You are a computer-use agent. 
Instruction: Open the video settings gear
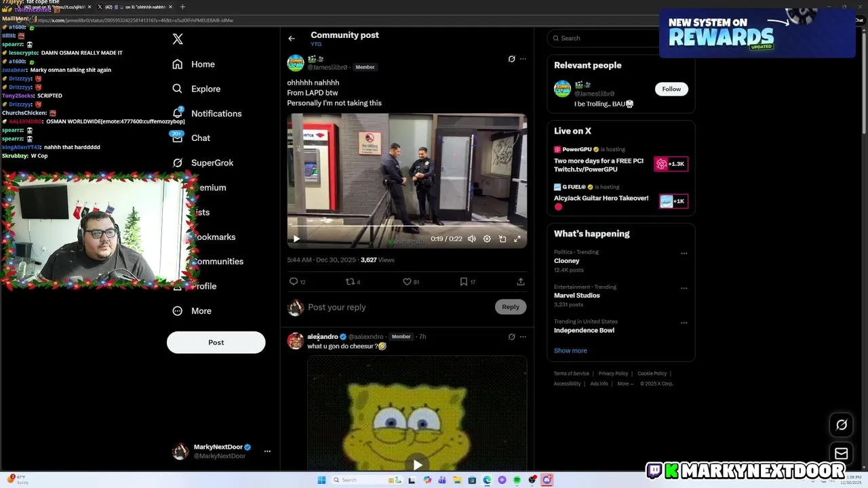(x=487, y=239)
